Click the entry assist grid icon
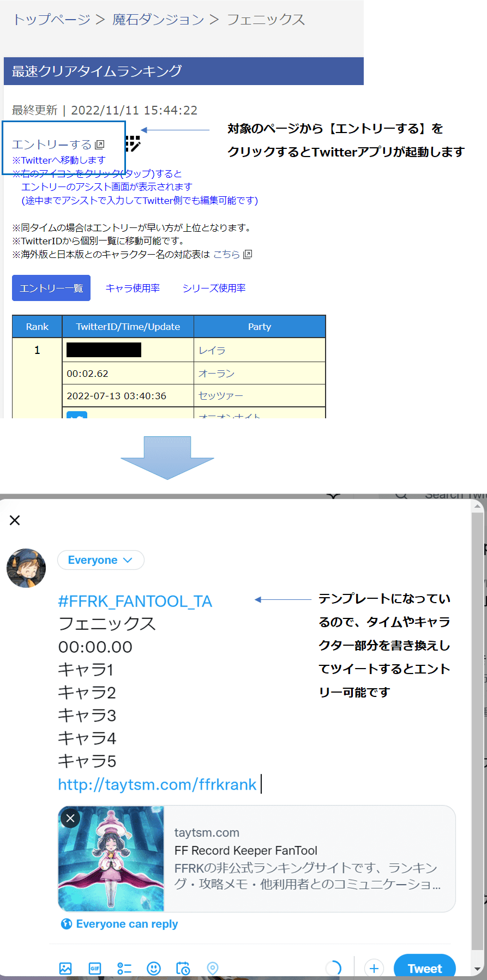487x980 pixels. click(x=133, y=143)
